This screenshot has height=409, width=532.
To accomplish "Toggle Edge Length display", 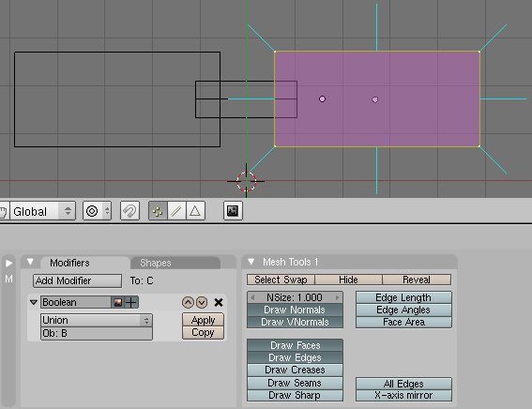I will point(403,297).
